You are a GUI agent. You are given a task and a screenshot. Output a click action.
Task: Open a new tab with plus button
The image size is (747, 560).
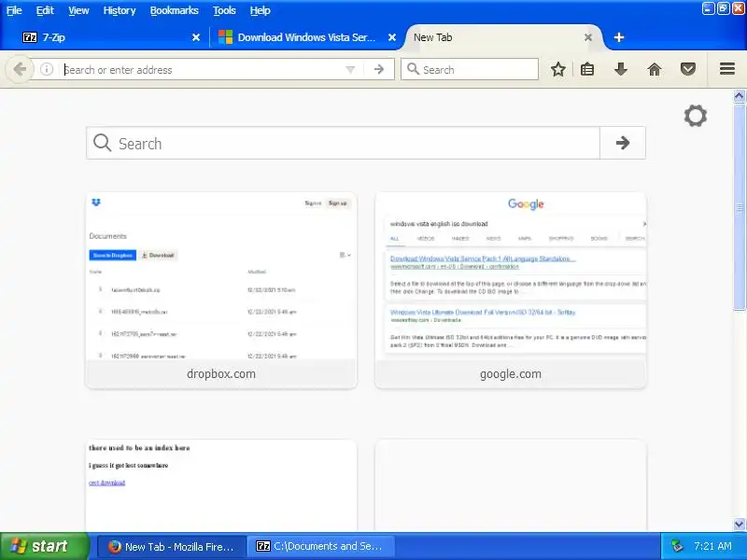[x=619, y=37]
